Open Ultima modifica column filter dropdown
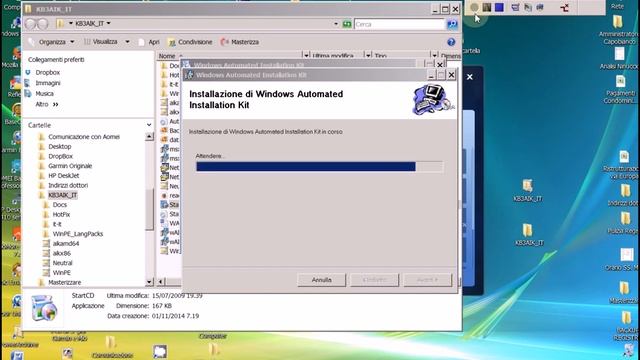Screen dimensions: 640x360 pos(368,56)
